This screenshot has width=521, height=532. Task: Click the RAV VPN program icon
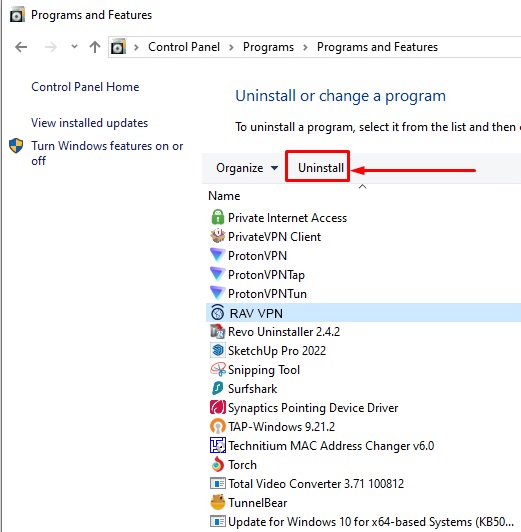(217, 312)
